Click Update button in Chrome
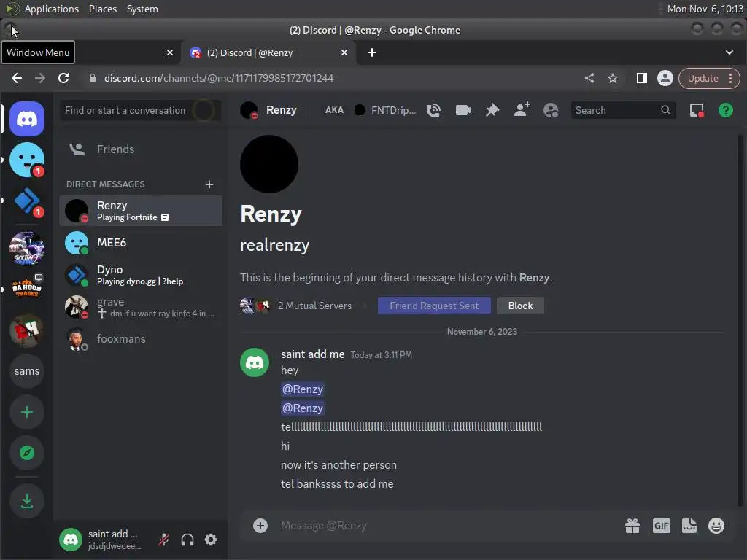This screenshot has width=747, height=560. [703, 78]
